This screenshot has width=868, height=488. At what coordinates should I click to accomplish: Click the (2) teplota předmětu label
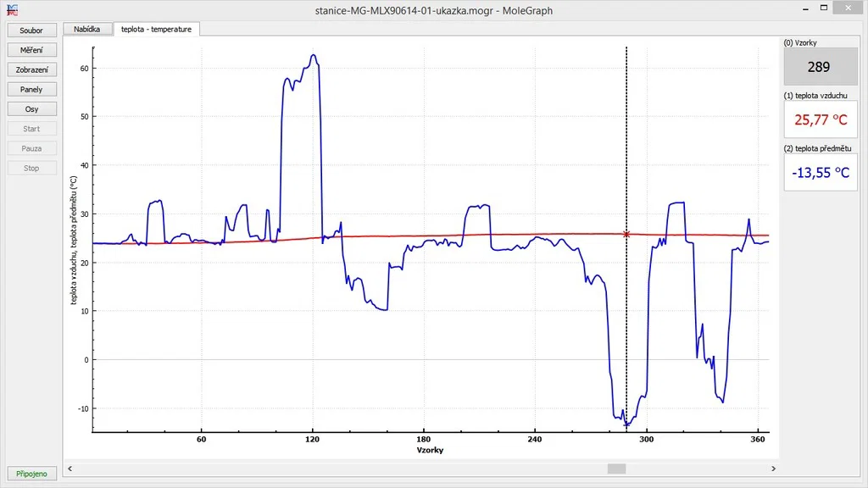click(818, 148)
